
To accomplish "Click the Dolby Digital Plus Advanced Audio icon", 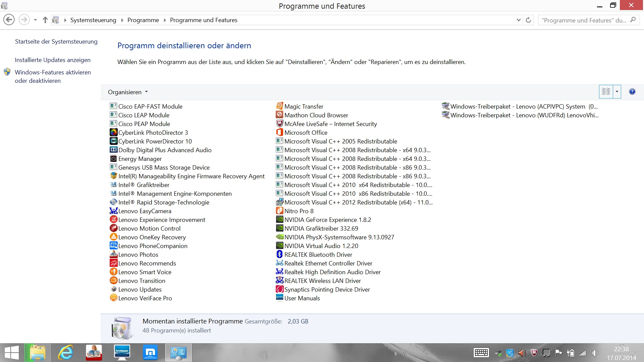I will [113, 150].
